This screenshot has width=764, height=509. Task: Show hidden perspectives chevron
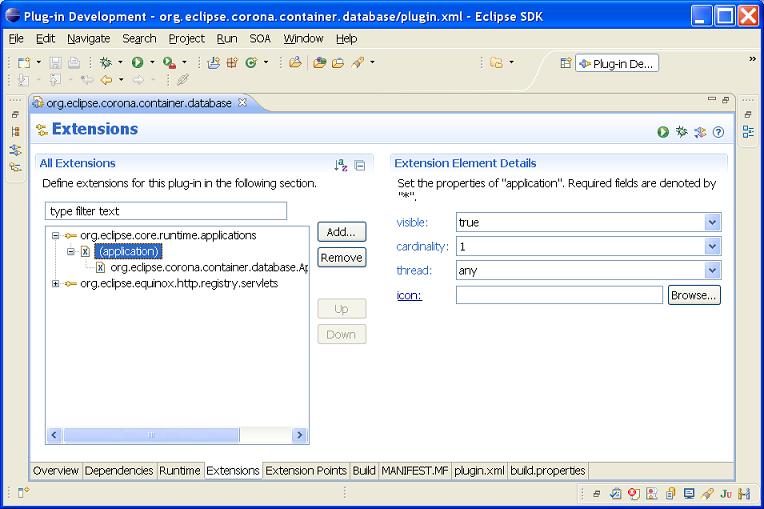click(752, 59)
